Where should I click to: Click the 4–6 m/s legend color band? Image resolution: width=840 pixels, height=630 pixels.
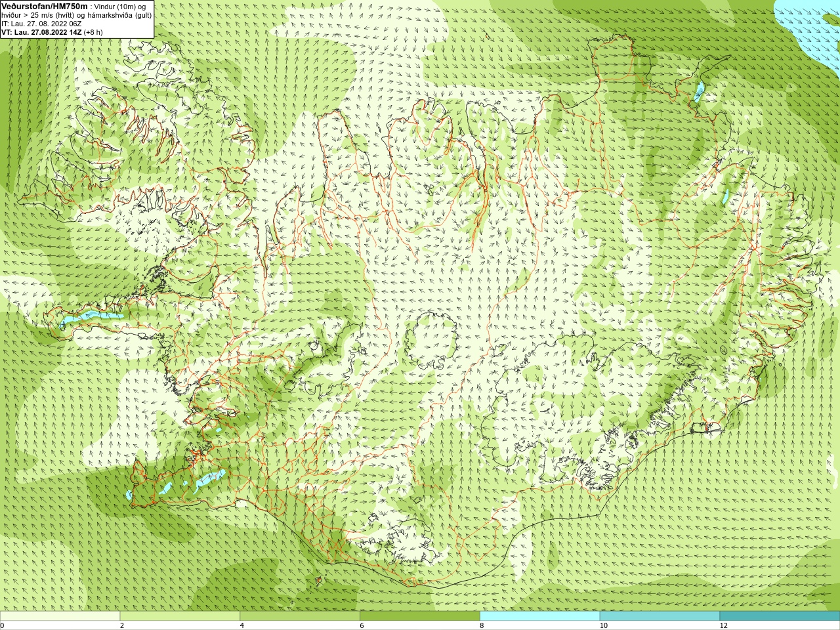tap(300, 616)
